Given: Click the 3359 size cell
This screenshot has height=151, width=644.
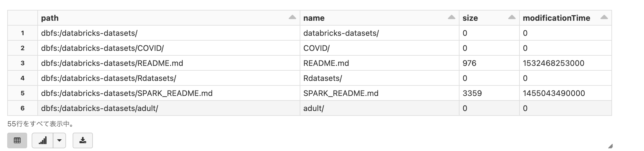Looking at the screenshot, I should tap(472, 93).
